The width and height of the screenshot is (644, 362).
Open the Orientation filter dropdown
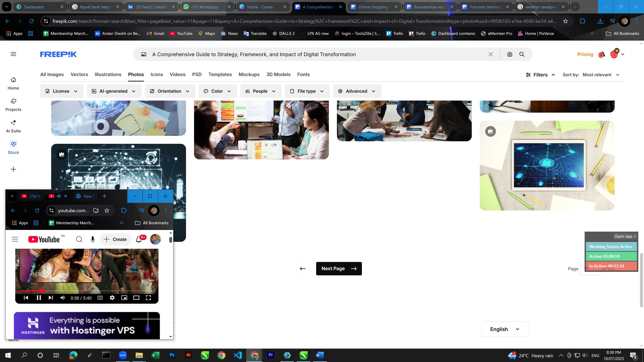170,91
